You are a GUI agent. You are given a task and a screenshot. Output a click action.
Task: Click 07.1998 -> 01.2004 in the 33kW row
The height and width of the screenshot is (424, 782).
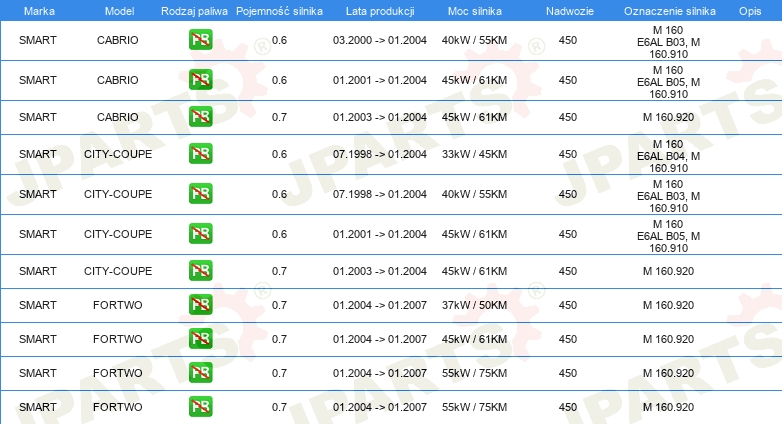coord(380,154)
